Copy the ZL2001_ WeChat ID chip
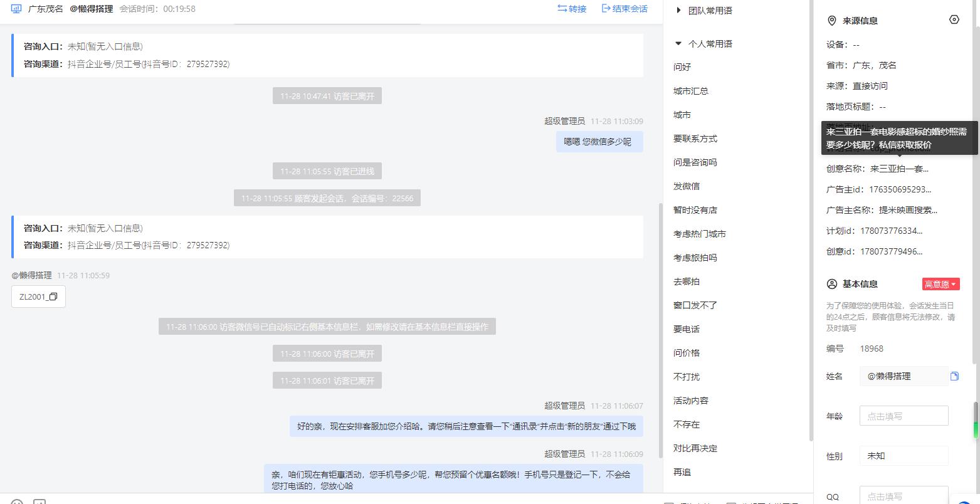The width and height of the screenshot is (980, 504). pyautogui.click(x=38, y=297)
